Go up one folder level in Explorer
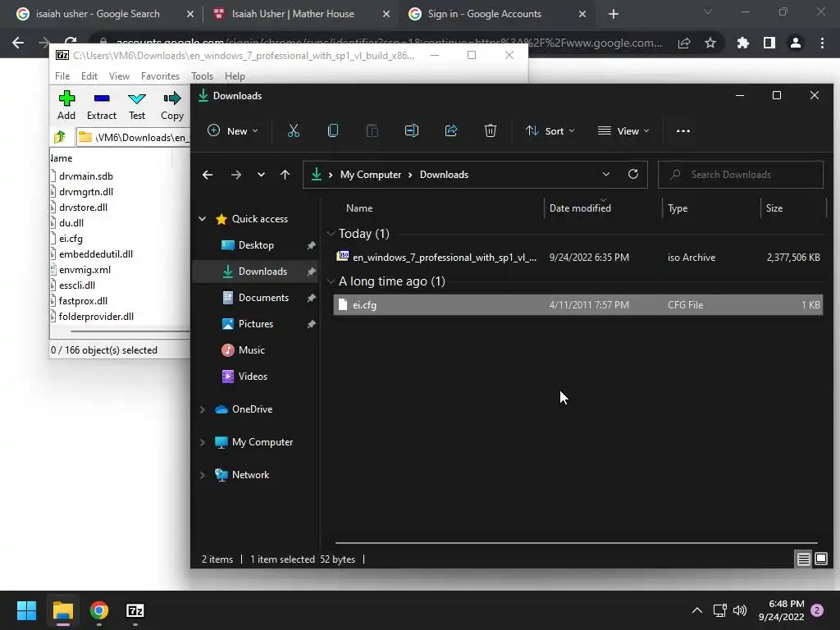 pos(285,175)
